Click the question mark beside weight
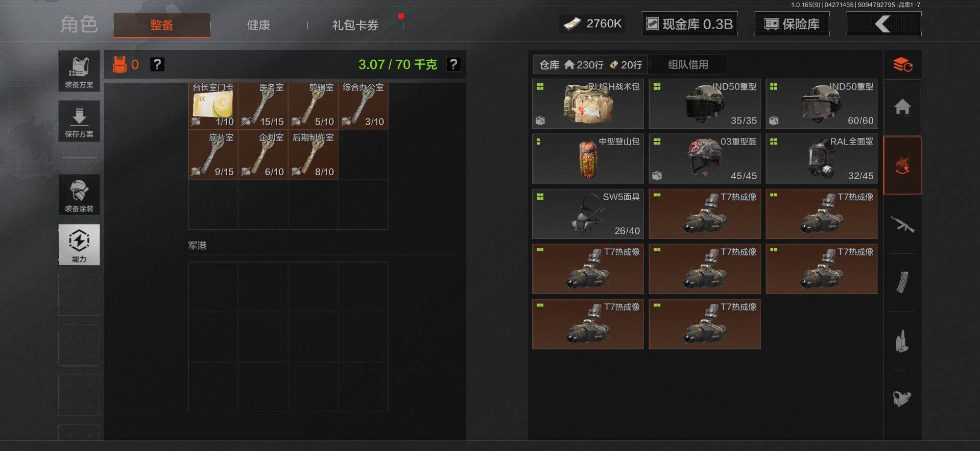The image size is (980, 451). pos(453,64)
